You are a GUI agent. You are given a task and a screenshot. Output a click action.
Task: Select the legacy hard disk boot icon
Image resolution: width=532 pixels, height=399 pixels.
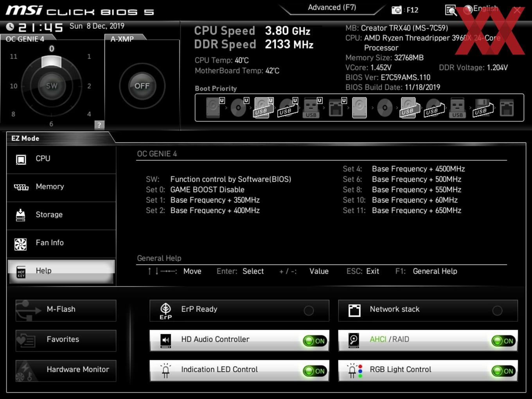360,108
